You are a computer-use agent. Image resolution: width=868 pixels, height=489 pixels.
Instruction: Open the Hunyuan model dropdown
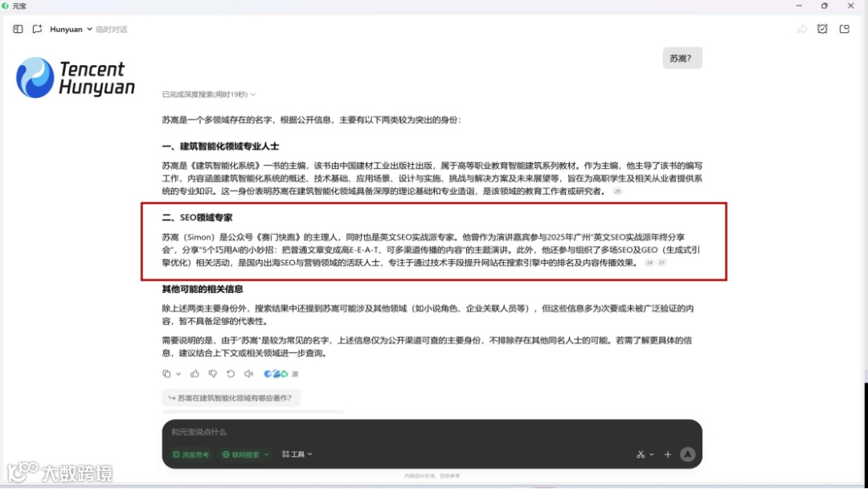click(71, 29)
